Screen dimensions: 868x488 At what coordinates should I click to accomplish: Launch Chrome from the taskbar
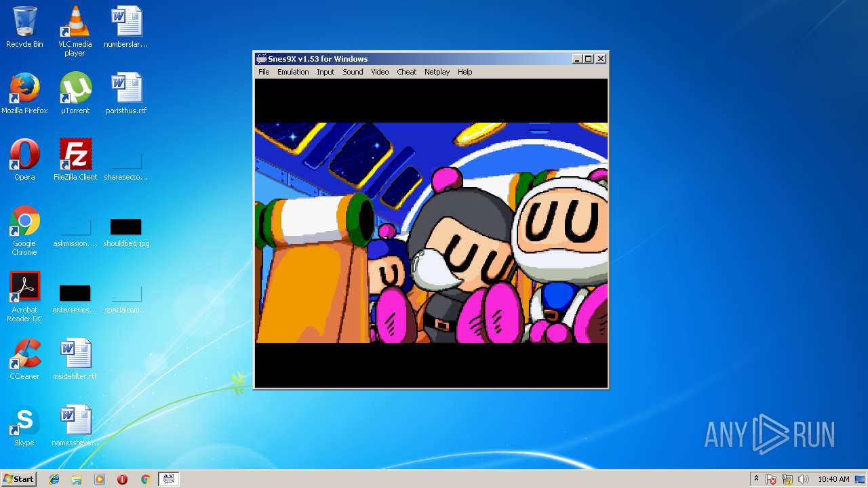[x=145, y=479]
